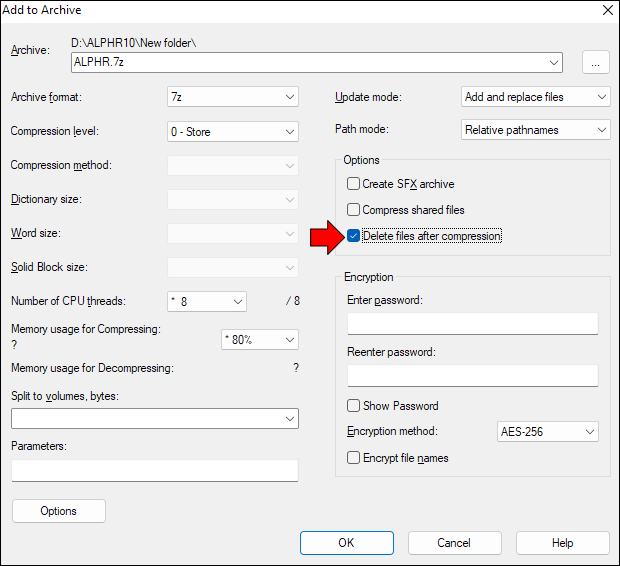620x566 pixels.
Task: Expand the archive name ALPHR.7z dropdown arrow
Action: tap(554, 62)
